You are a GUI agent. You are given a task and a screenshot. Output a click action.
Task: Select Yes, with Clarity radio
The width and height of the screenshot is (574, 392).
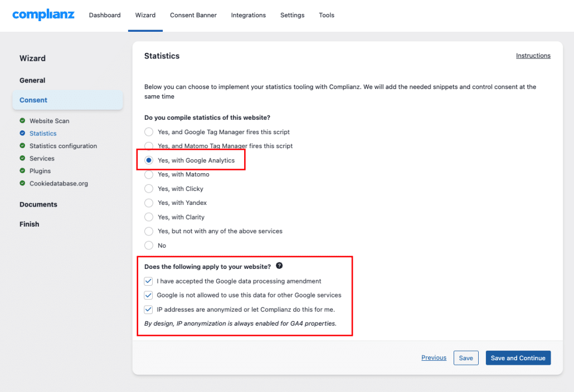tap(149, 217)
